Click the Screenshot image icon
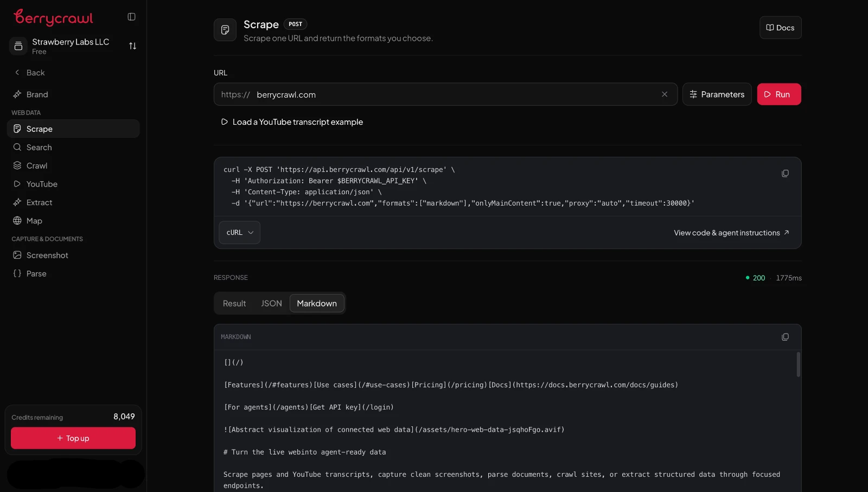The image size is (868, 492). pos(17,255)
